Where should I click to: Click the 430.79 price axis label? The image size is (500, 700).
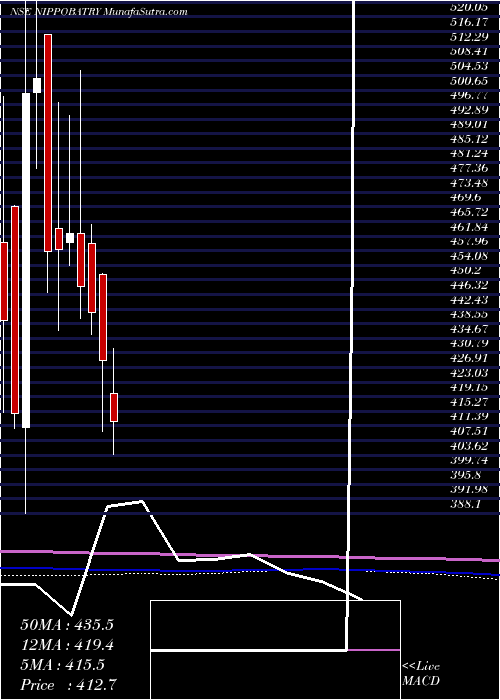(x=469, y=343)
